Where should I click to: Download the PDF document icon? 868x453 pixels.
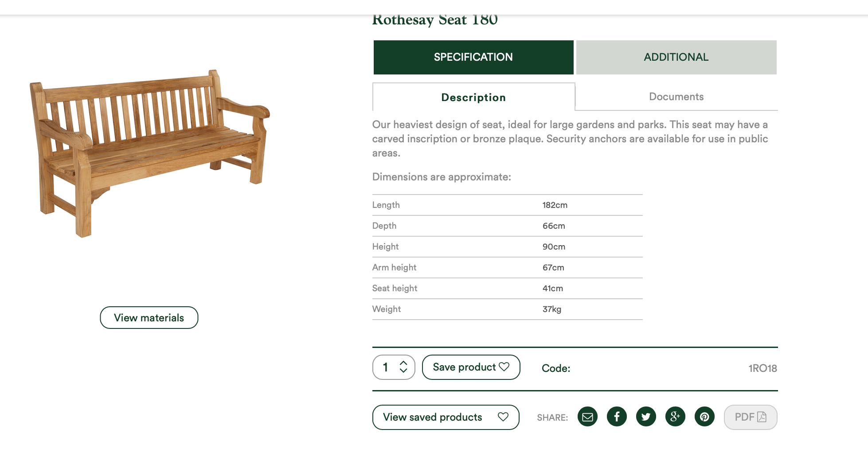(762, 417)
